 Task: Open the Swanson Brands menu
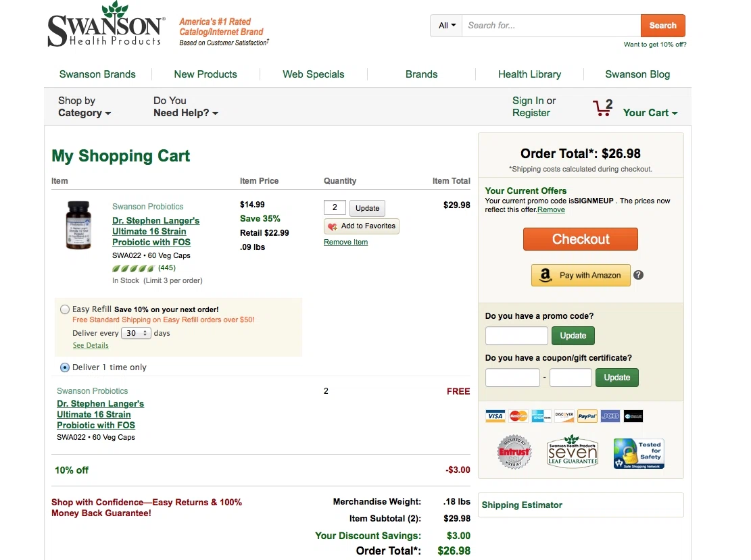pyautogui.click(x=97, y=74)
